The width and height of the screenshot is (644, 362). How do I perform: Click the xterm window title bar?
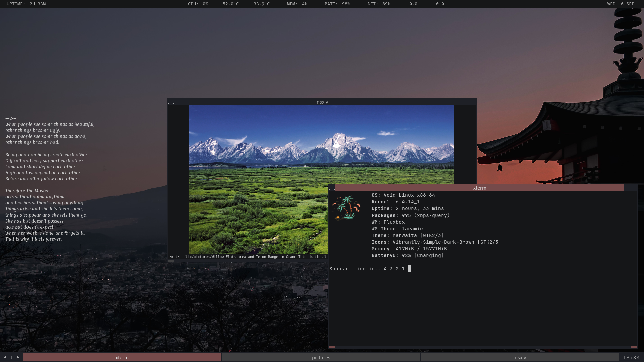point(479,188)
